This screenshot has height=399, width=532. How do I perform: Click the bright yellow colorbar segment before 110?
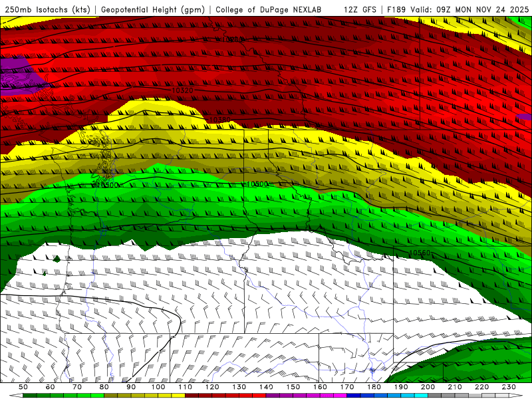tap(178, 396)
